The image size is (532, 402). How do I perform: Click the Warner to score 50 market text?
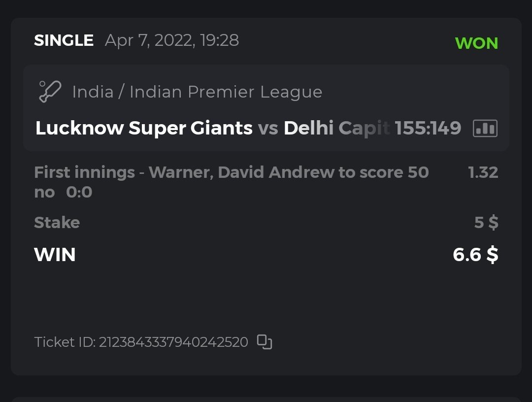[232, 172]
